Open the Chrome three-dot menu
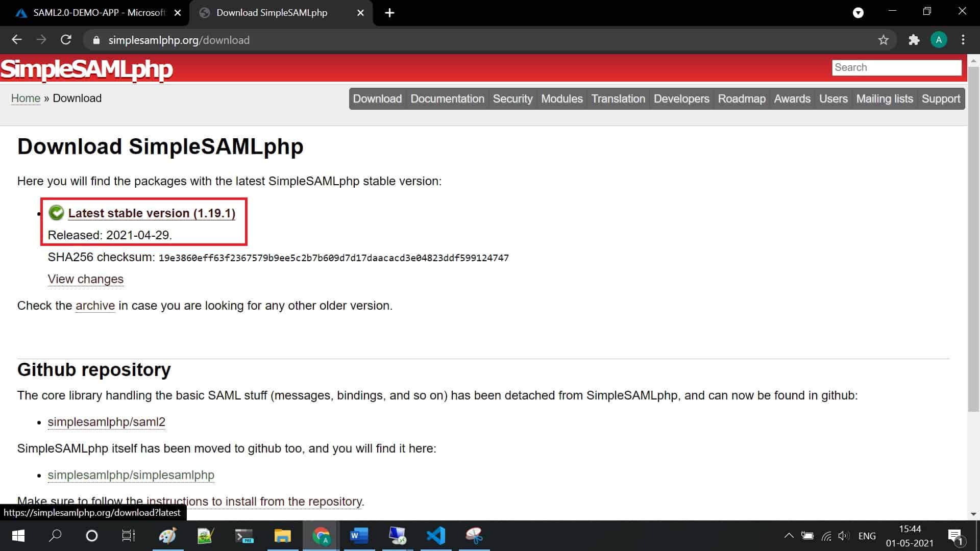This screenshot has width=980, height=551. click(963, 40)
